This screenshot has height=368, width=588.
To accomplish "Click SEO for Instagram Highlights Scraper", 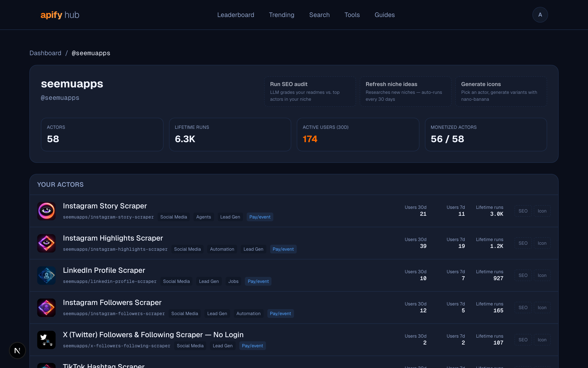I will coord(523,243).
